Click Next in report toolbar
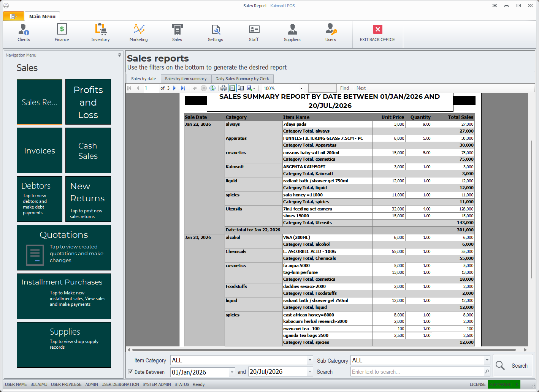This screenshot has height=392, width=539. pos(361,88)
